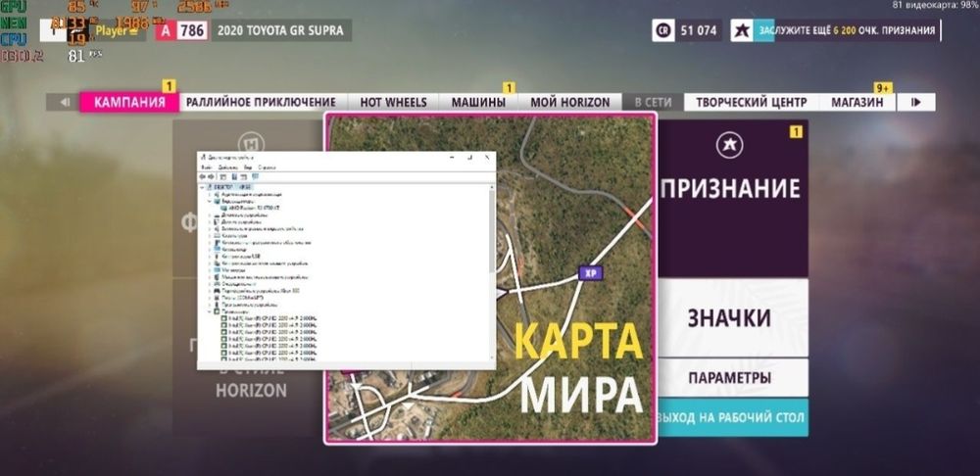This screenshot has height=476, width=980.
Task: Expand the sound, game and video devices category
Action: click(210, 228)
